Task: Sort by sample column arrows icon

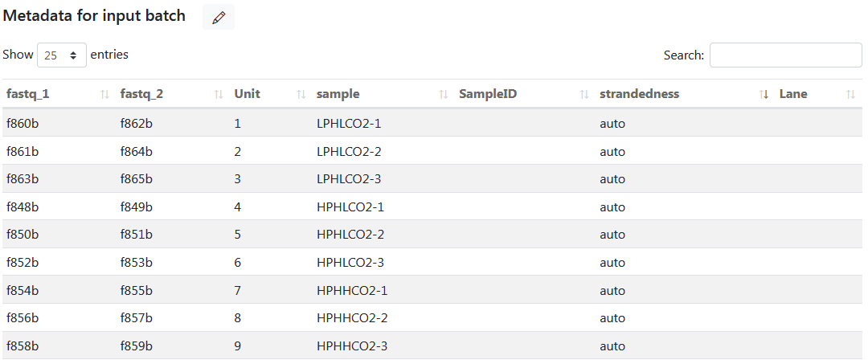Action: (444, 95)
